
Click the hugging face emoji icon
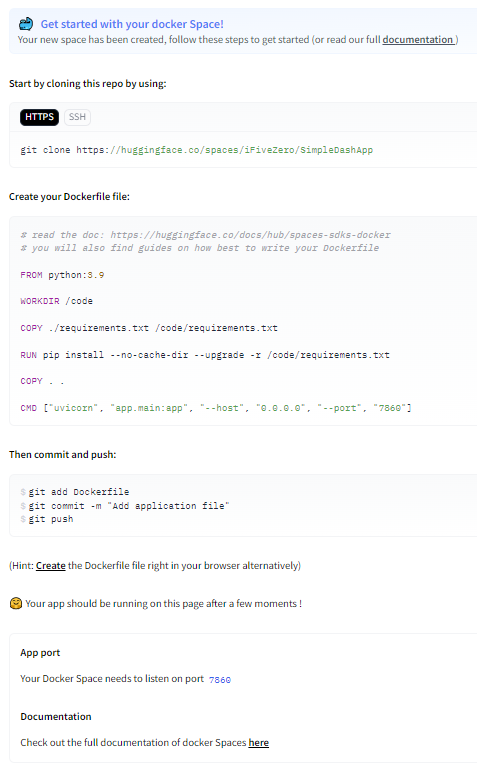(x=16, y=603)
